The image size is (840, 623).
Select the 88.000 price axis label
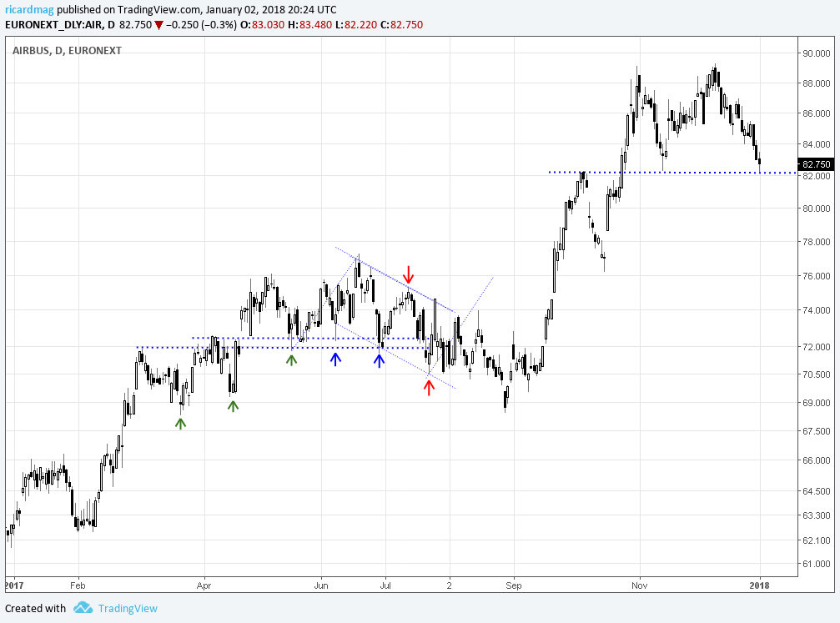click(817, 83)
